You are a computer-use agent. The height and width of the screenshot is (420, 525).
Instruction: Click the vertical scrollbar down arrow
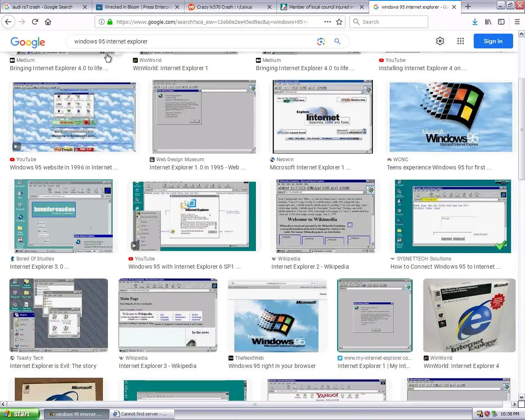521,397
